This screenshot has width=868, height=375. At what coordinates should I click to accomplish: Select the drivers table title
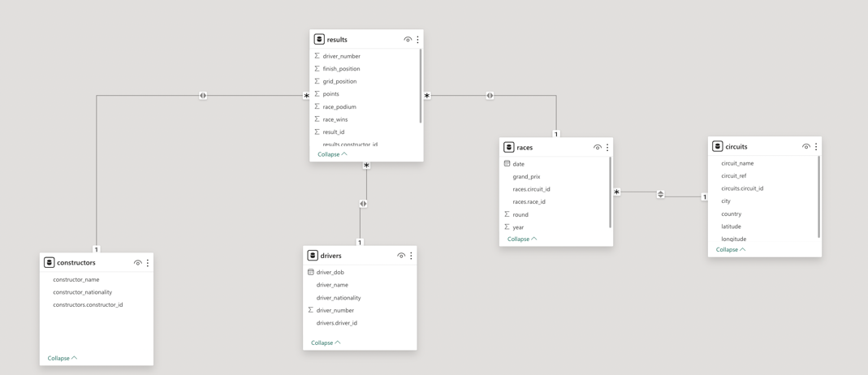pos(331,256)
